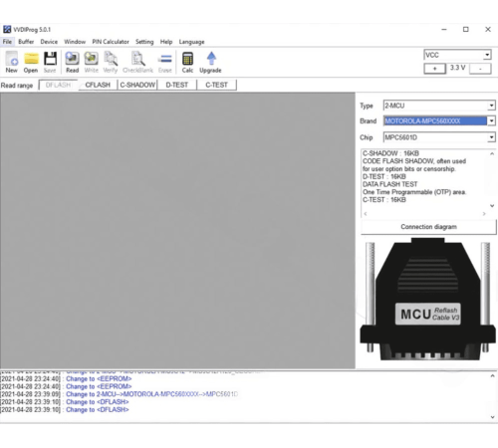Open the Setting menu
This screenshot has height=448, width=498.
(x=144, y=42)
